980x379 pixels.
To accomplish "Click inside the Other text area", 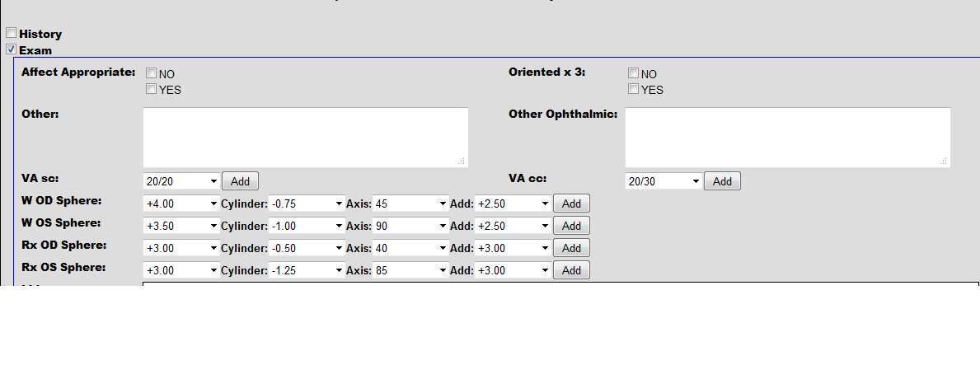I will 305,137.
